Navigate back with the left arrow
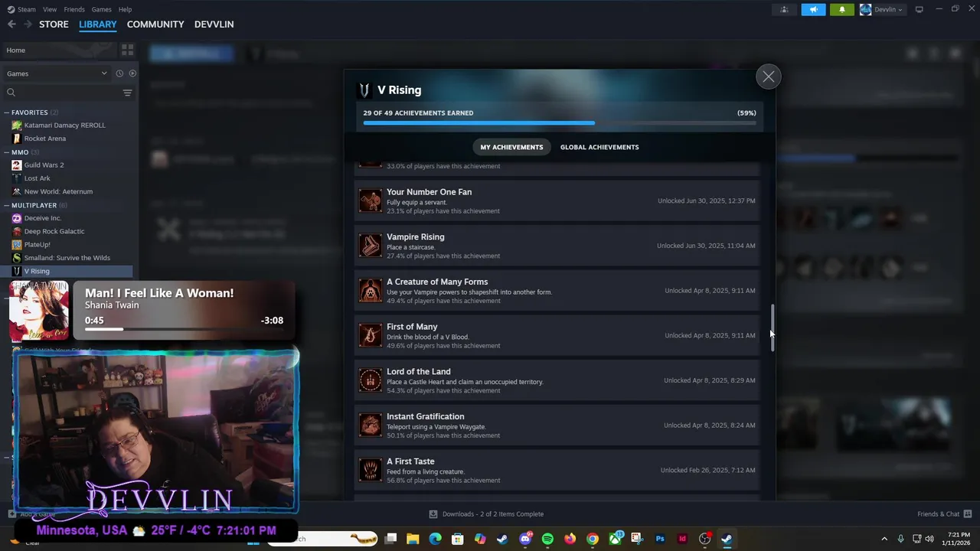This screenshot has width=980, height=551. tap(11, 24)
